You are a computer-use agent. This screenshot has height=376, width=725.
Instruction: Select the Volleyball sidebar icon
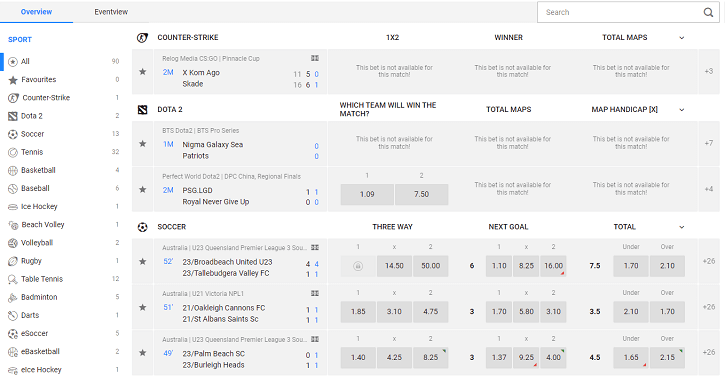point(13,243)
